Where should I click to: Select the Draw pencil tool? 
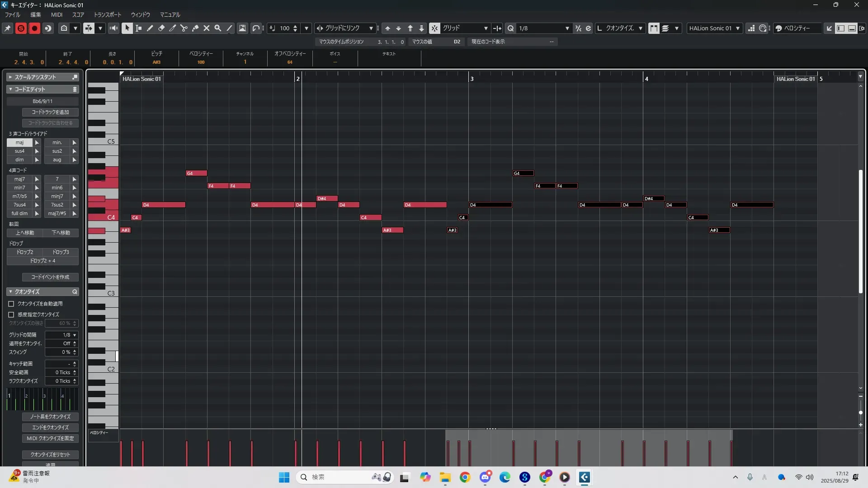click(x=150, y=28)
